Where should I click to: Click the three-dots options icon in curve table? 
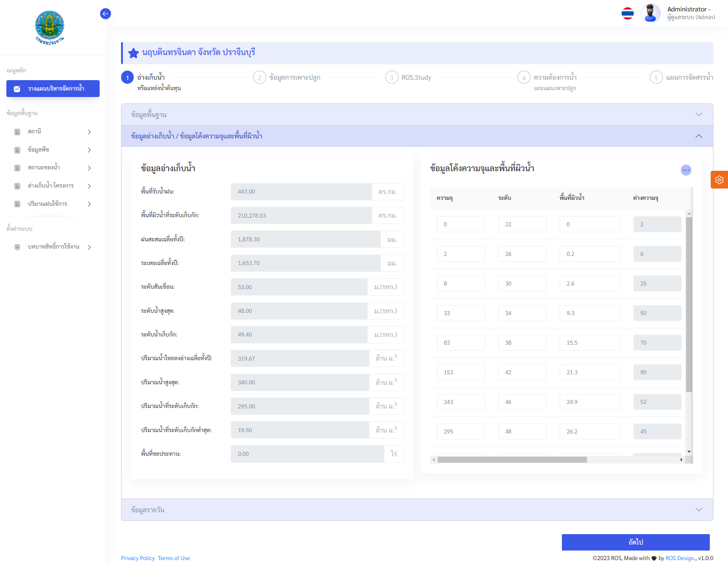tap(686, 170)
